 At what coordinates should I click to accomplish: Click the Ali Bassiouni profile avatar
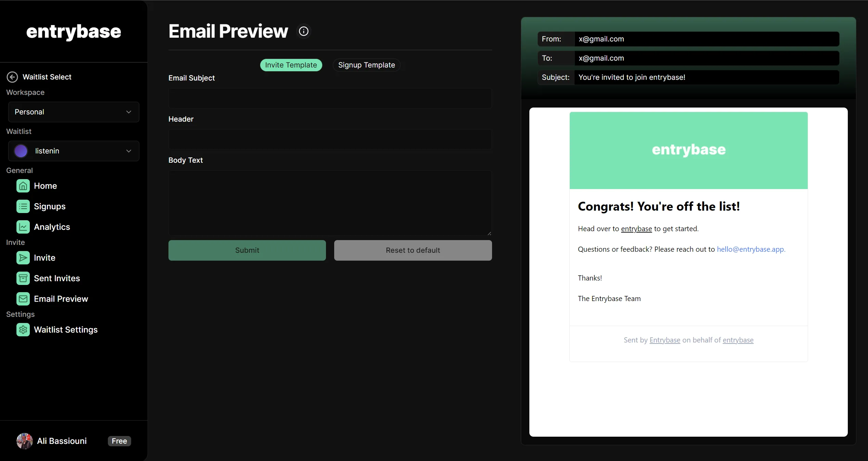pos(25,441)
